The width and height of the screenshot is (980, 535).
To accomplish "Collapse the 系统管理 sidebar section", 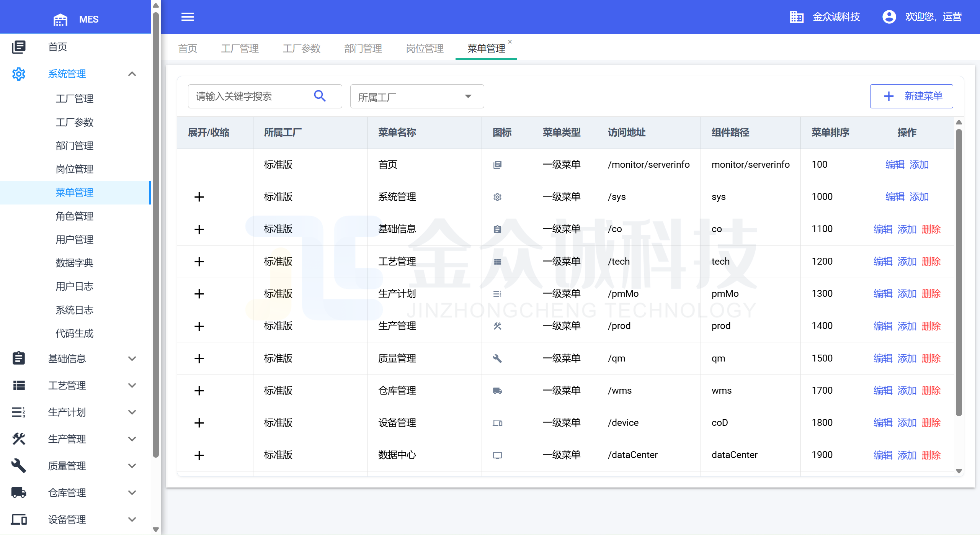I will point(132,74).
